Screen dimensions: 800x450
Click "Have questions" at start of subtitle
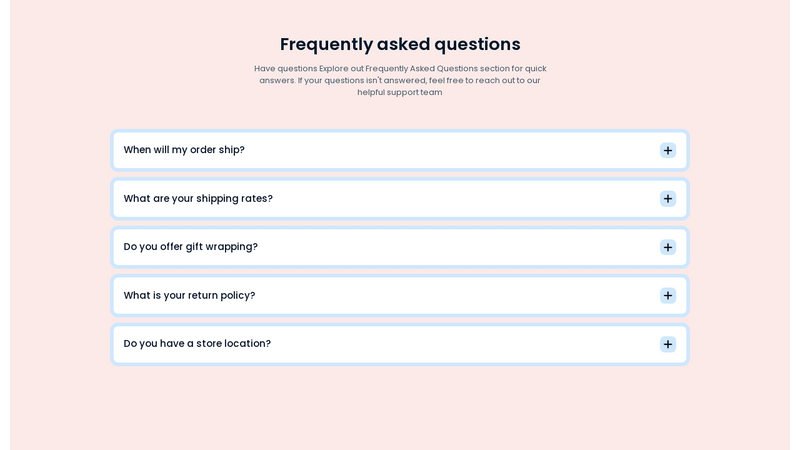[x=285, y=68]
